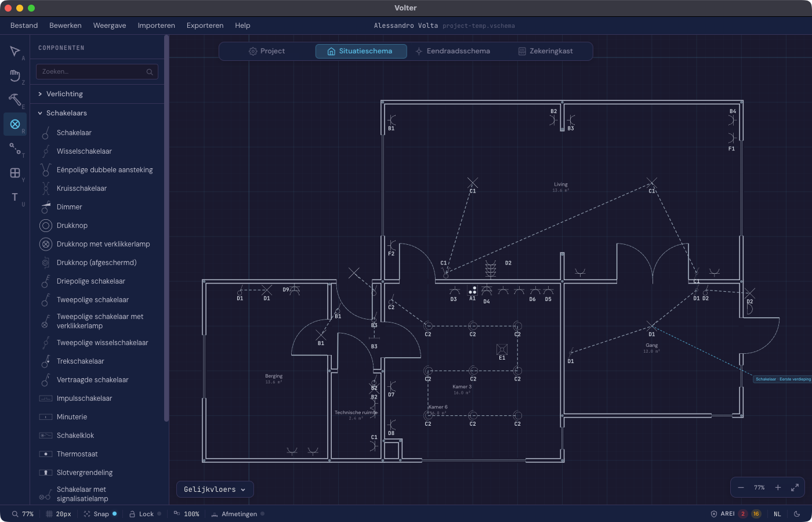This screenshot has height=522, width=812.
Task: Choose the hammer build tool
Action: 15,100
